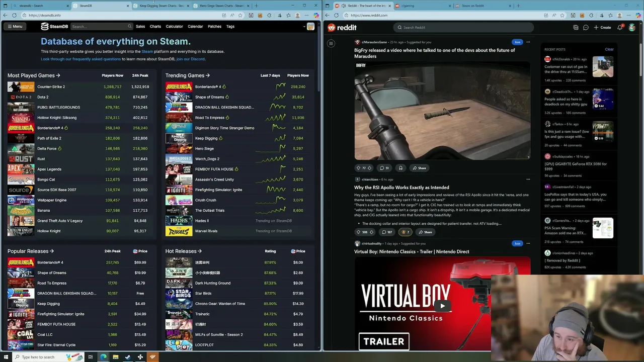
Task: Click the Dota 2 game thumbnail
Action: click(x=21, y=97)
